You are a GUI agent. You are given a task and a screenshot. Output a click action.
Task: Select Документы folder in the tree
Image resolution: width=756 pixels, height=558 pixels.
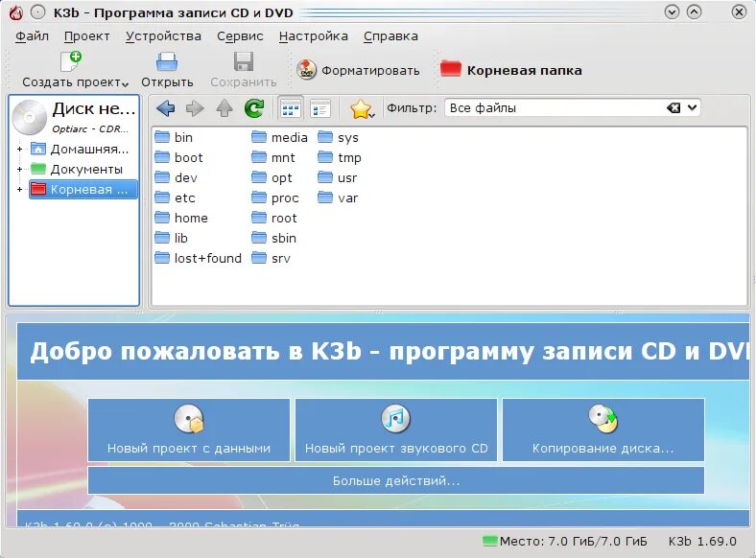point(77,169)
